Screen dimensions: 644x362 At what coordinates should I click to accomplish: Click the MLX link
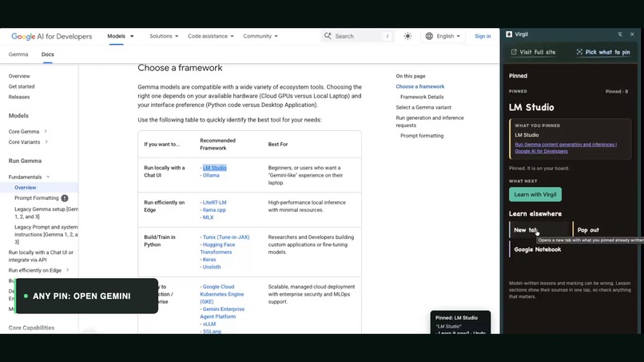208,217
